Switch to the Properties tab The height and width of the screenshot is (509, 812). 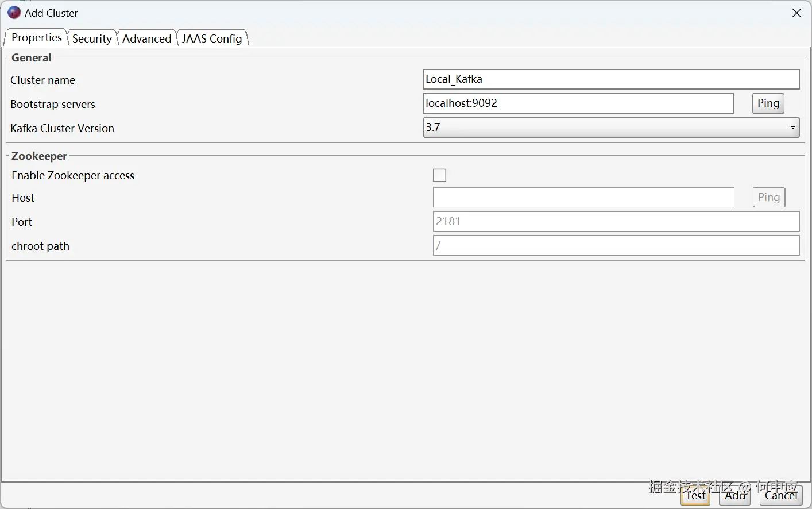[x=36, y=38]
